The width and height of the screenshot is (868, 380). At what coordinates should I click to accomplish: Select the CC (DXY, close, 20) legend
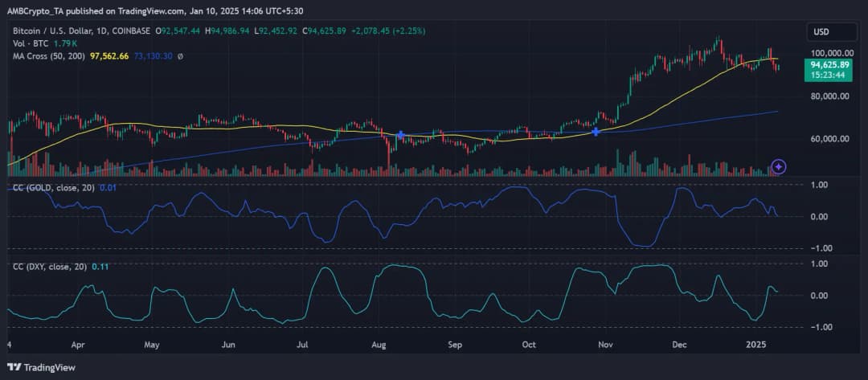click(x=49, y=266)
